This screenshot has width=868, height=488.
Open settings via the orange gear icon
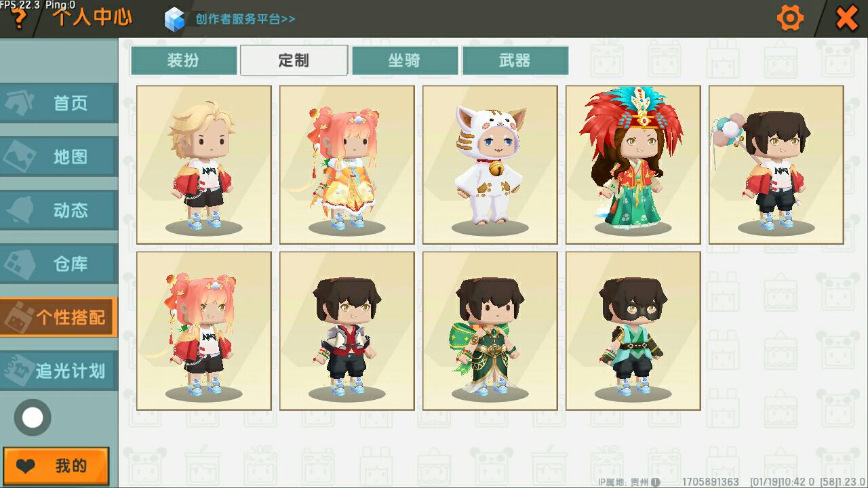click(x=790, y=18)
